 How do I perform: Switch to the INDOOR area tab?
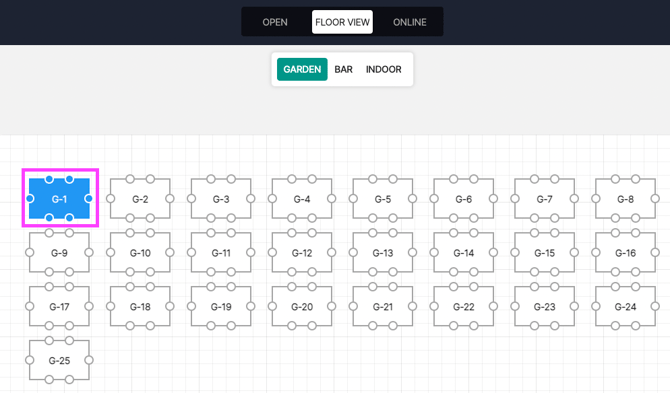tap(383, 69)
